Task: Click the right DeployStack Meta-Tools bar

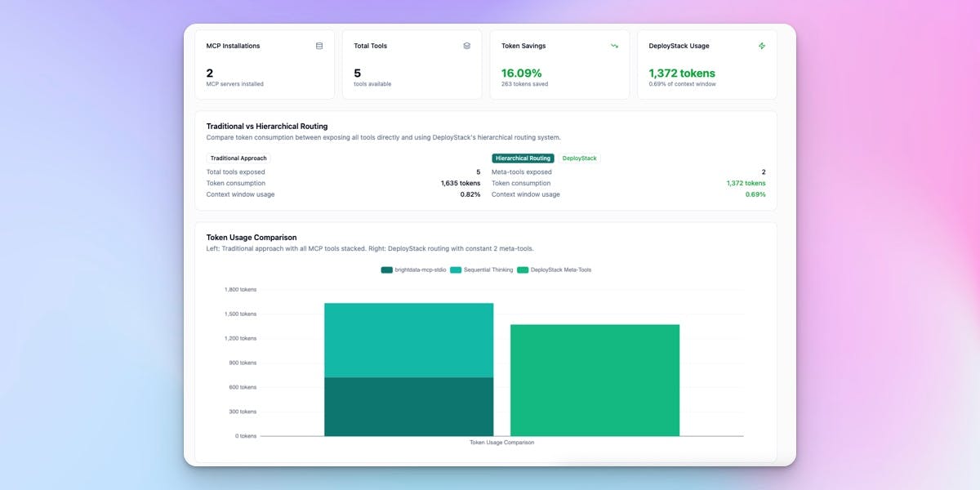Action: 595,378
